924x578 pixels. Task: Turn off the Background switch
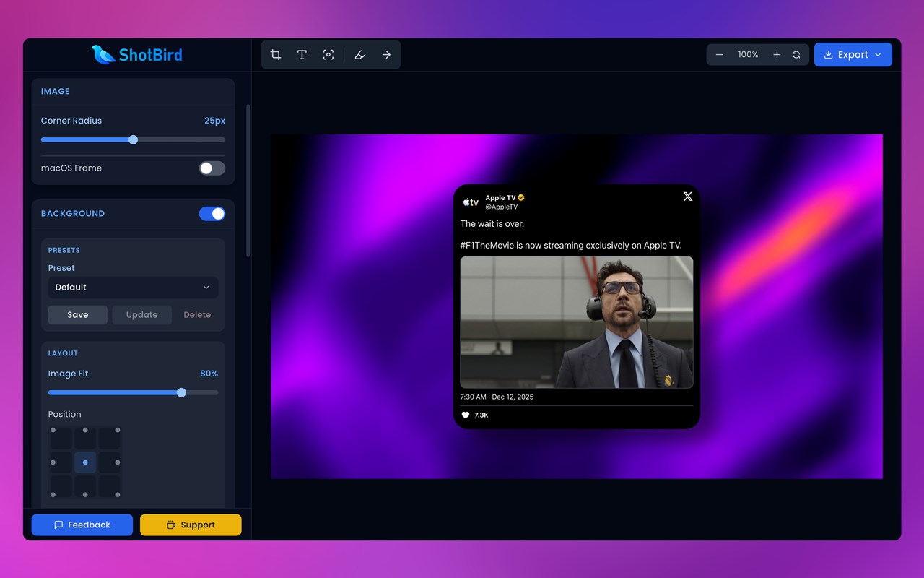[x=212, y=214]
